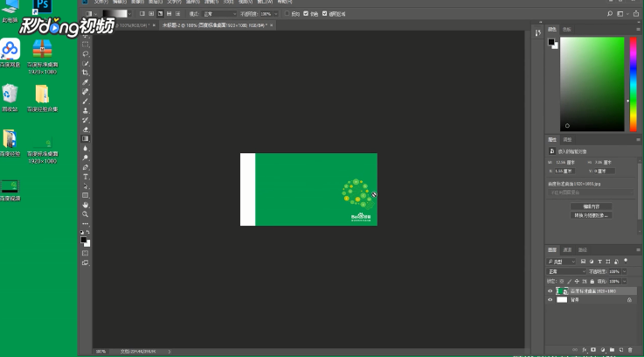Switch to the Swatches tab
644x357 pixels.
coord(567,29)
